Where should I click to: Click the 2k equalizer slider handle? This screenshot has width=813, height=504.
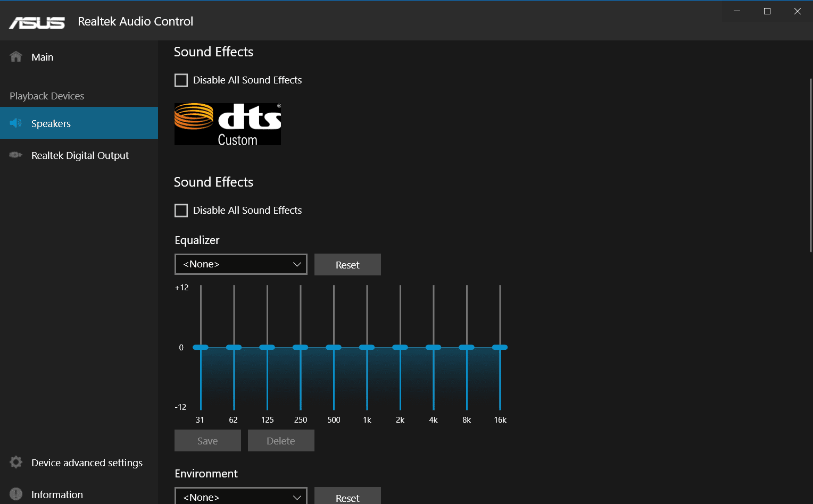400,347
